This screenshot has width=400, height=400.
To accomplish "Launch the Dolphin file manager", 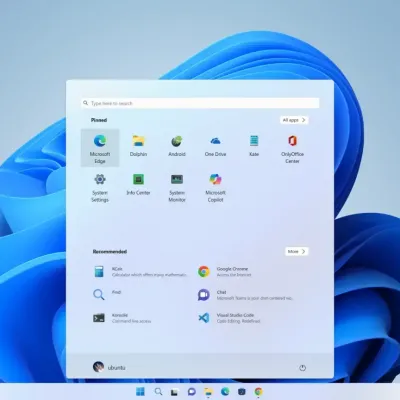I will [x=138, y=145].
